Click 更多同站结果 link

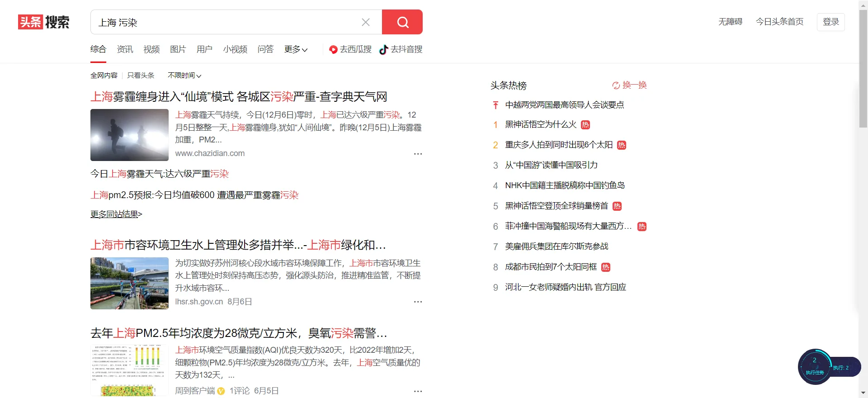(x=116, y=214)
